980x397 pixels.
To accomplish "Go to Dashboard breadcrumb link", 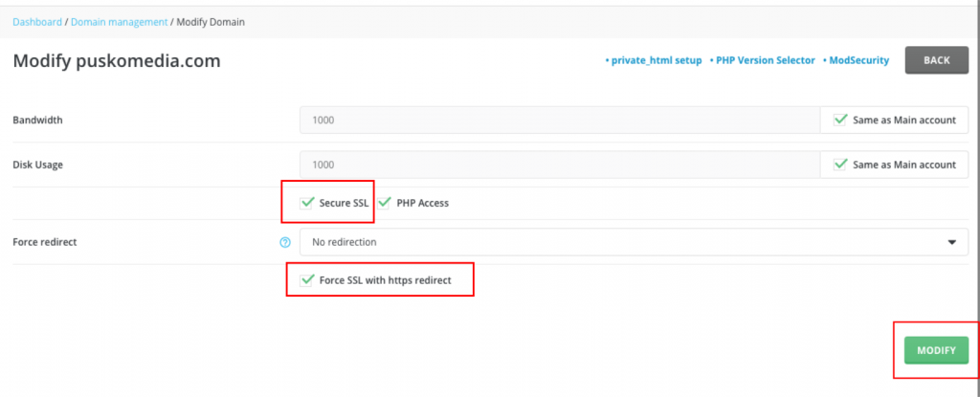I will [37, 22].
